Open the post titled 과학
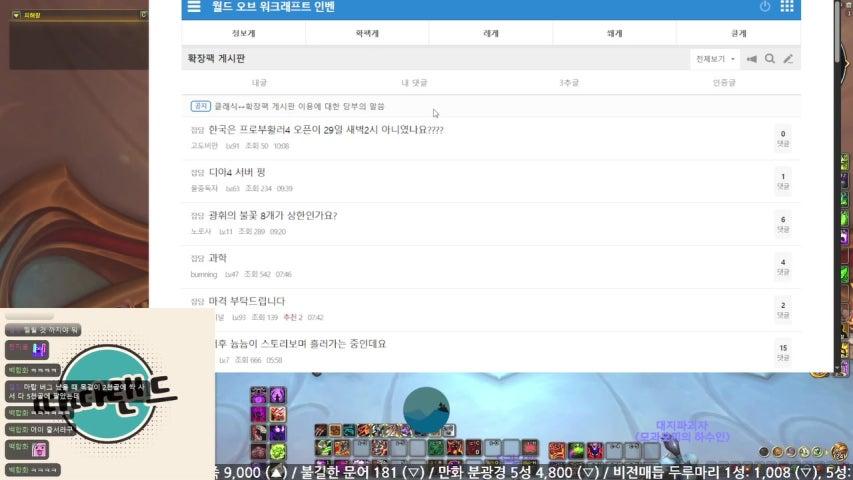The image size is (853, 480). 218,258
